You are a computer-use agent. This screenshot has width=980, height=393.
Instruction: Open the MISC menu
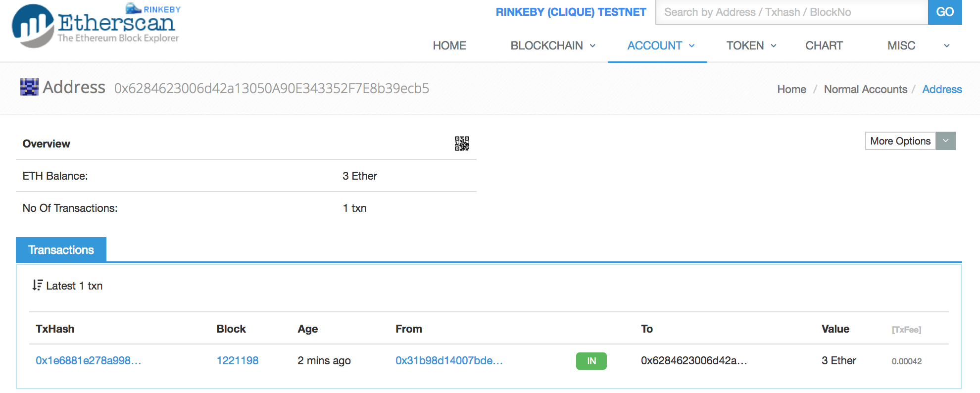pyautogui.click(x=901, y=46)
